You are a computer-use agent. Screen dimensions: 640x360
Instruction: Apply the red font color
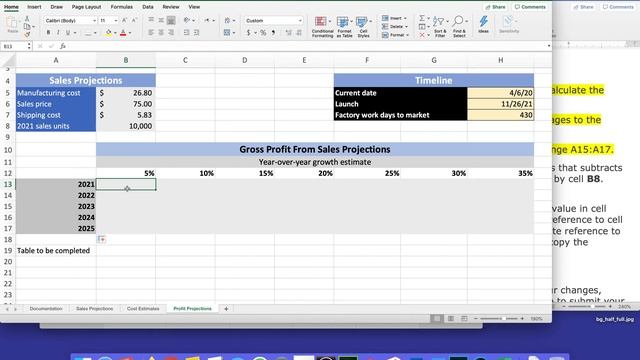[x=123, y=33]
